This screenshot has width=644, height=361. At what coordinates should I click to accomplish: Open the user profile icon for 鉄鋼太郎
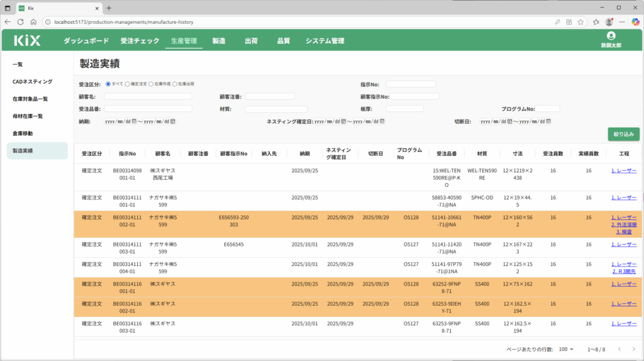(x=611, y=36)
